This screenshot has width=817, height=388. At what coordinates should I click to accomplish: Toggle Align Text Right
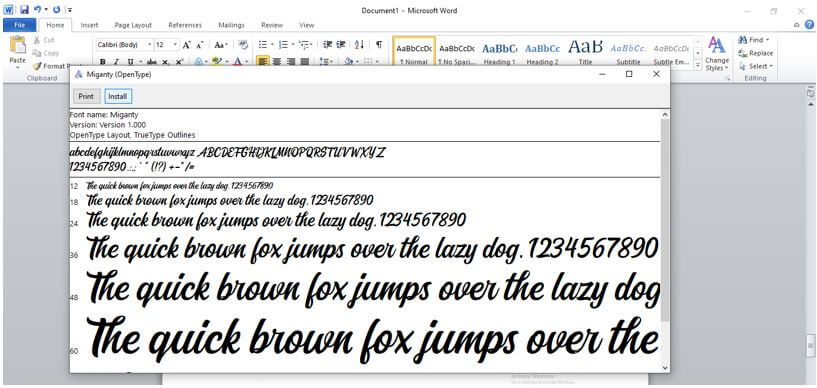pyautogui.click(x=291, y=62)
